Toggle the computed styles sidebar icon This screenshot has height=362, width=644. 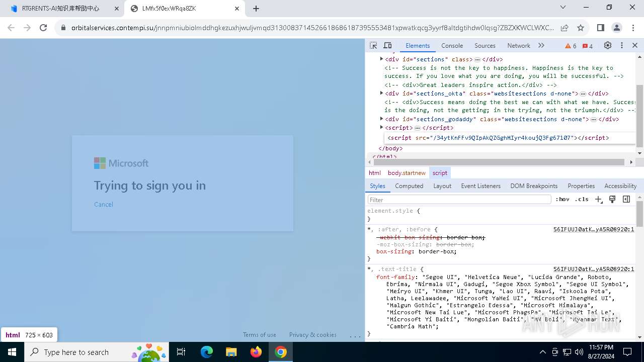(626, 199)
